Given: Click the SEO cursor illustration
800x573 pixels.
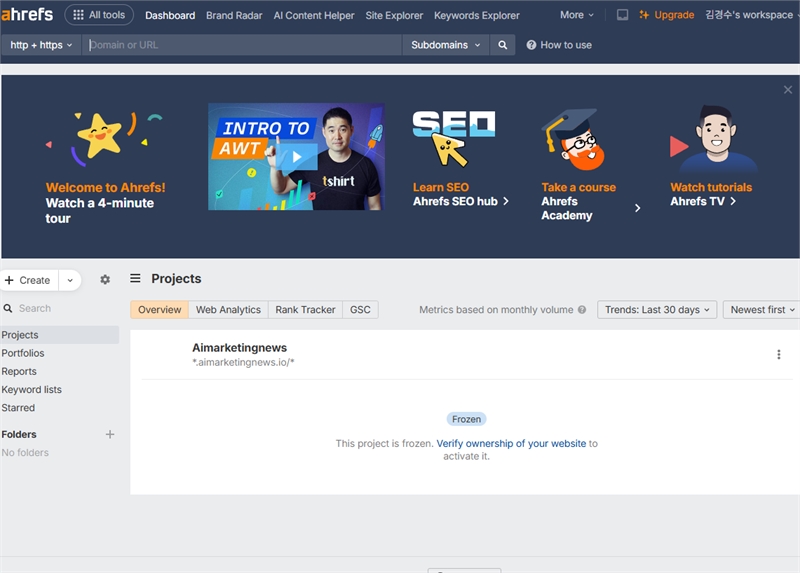Looking at the screenshot, I should point(454,138).
